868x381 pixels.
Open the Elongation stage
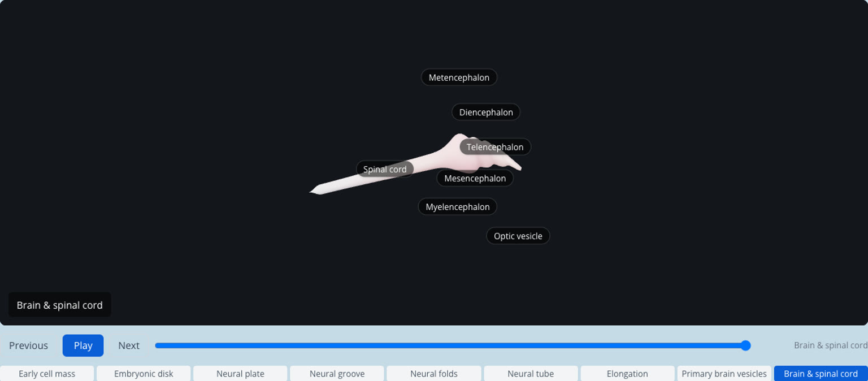(x=627, y=374)
